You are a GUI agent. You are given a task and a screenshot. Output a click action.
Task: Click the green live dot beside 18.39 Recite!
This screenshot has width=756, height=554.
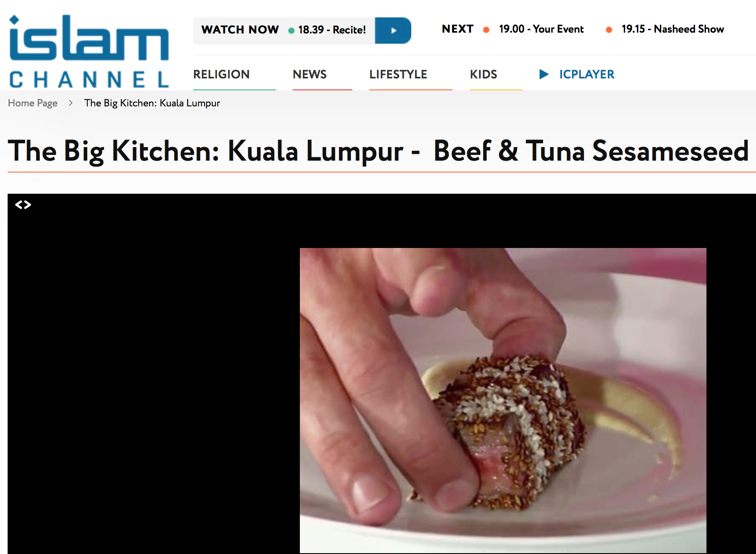[291, 31]
